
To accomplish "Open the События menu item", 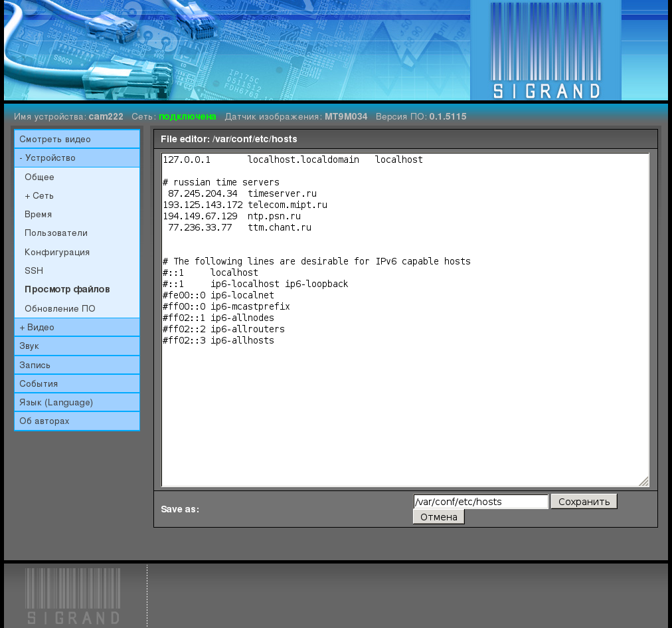I will 77,383.
